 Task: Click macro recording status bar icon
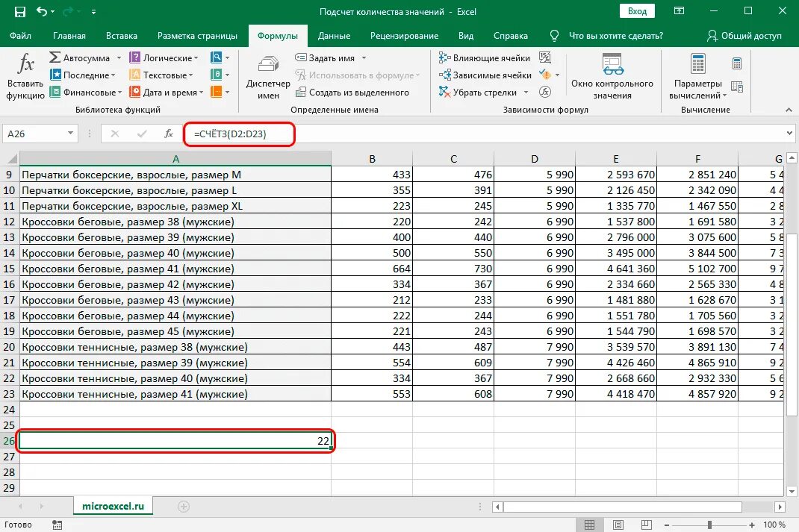[x=57, y=525]
